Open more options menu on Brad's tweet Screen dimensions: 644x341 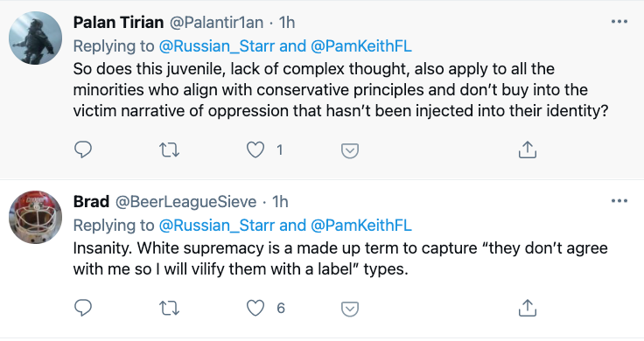[x=619, y=200]
